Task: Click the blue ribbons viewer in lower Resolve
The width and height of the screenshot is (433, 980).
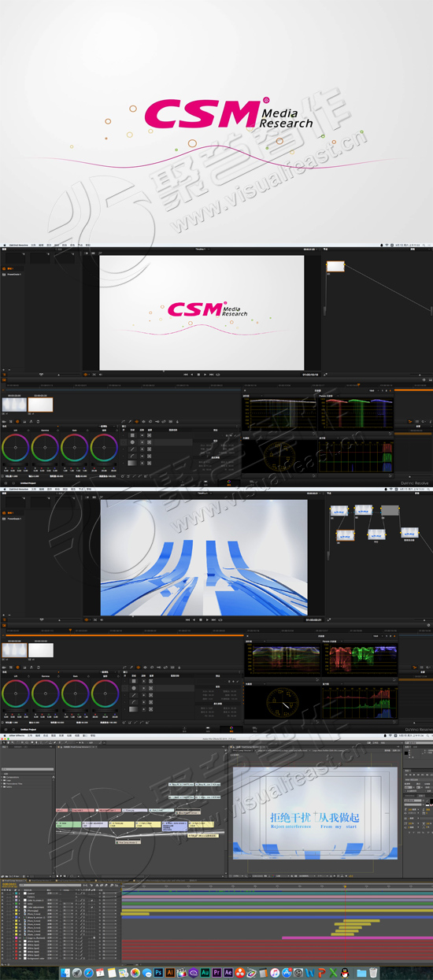Action: pos(203,557)
